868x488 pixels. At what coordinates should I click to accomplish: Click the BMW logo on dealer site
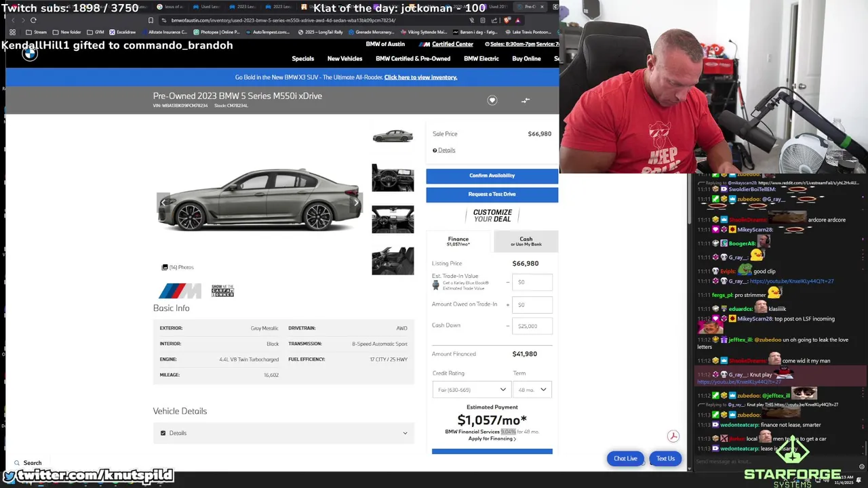tap(29, 54)
